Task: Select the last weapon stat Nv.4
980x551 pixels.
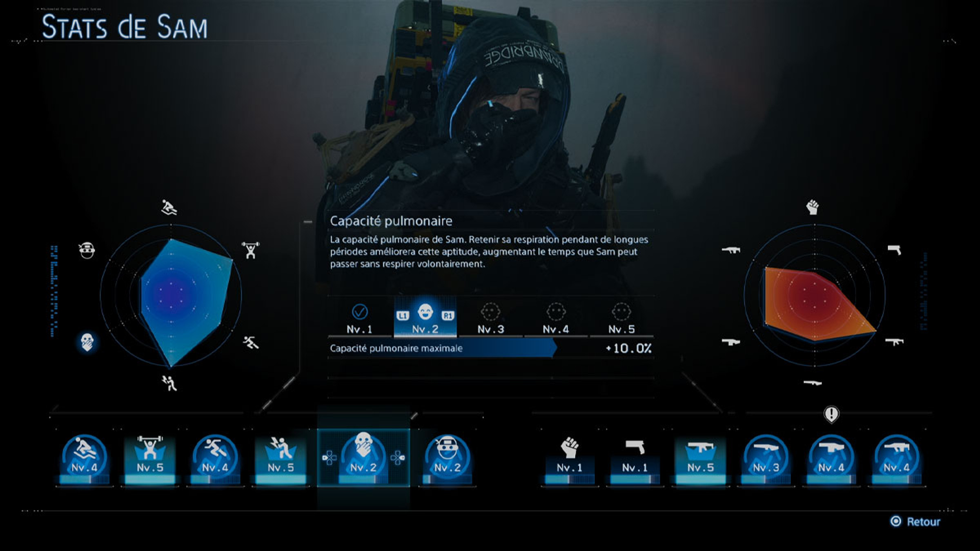Action: point(896,459)
